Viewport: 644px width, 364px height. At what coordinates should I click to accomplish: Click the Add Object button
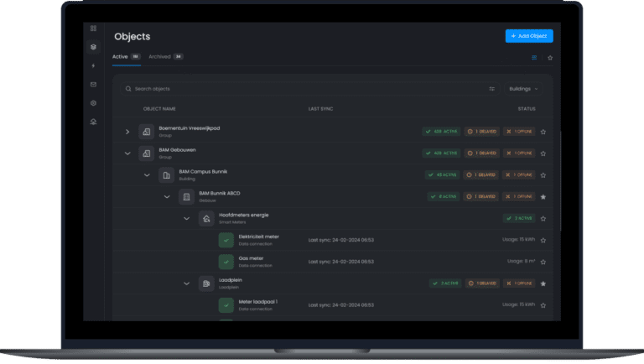[x=528, y=36]
